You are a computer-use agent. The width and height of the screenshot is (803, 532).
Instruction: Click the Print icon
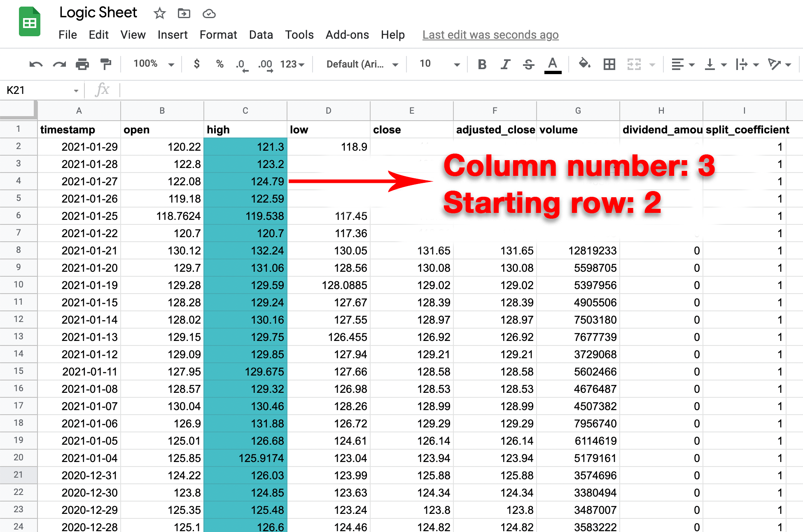pos(82,64)
